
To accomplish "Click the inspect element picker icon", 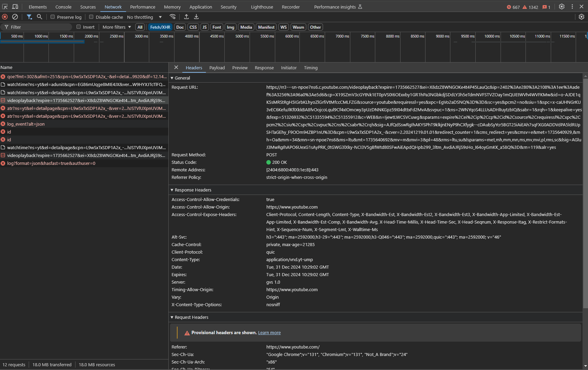I will pyautogui.click(x=5, y=7).
